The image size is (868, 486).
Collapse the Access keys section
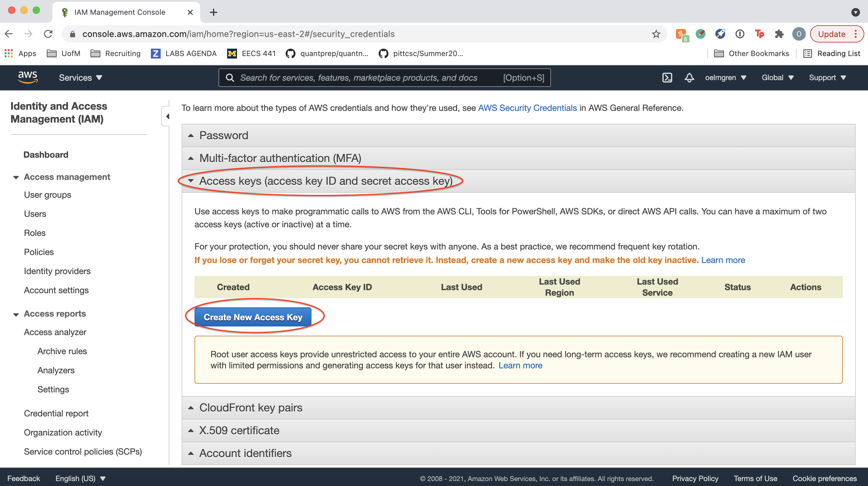tap(325, 181)
